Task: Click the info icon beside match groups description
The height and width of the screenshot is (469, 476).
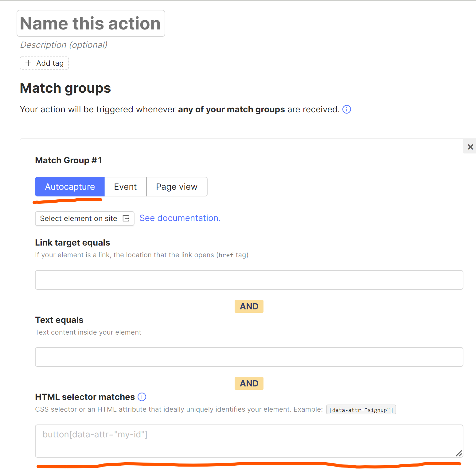Action: (x=346, y=109)
